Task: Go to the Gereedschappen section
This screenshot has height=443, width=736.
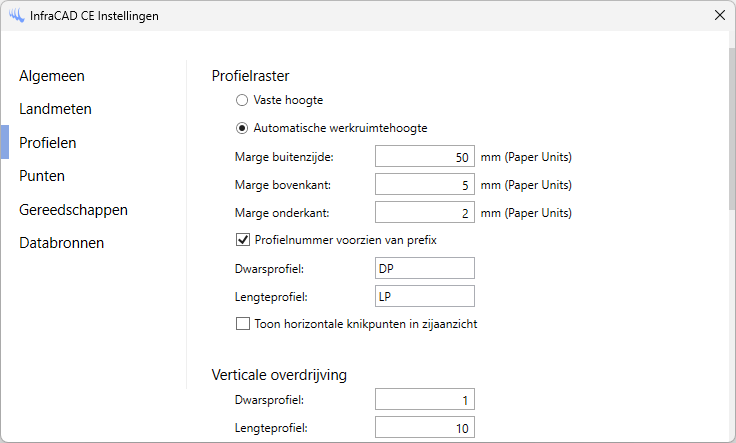Action: click(x=73, y=210)
